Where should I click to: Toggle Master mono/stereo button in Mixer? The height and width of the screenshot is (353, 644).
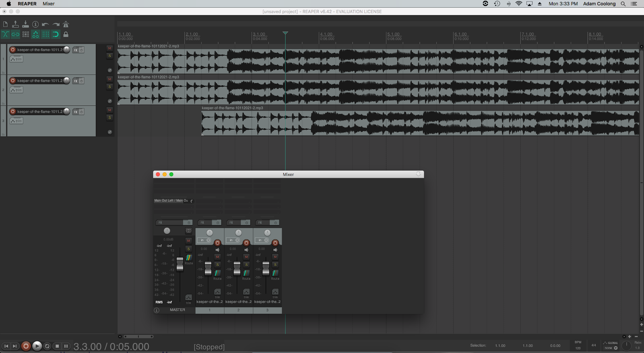[188, 231]
